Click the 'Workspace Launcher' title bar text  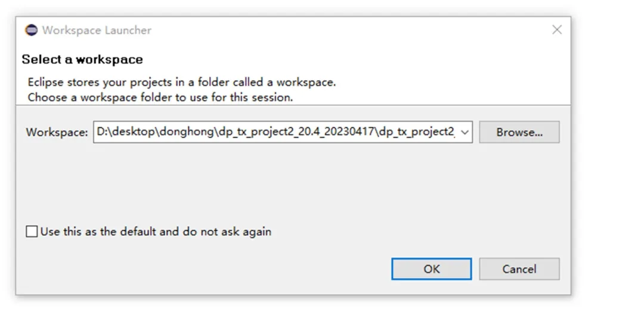[97, 30]
